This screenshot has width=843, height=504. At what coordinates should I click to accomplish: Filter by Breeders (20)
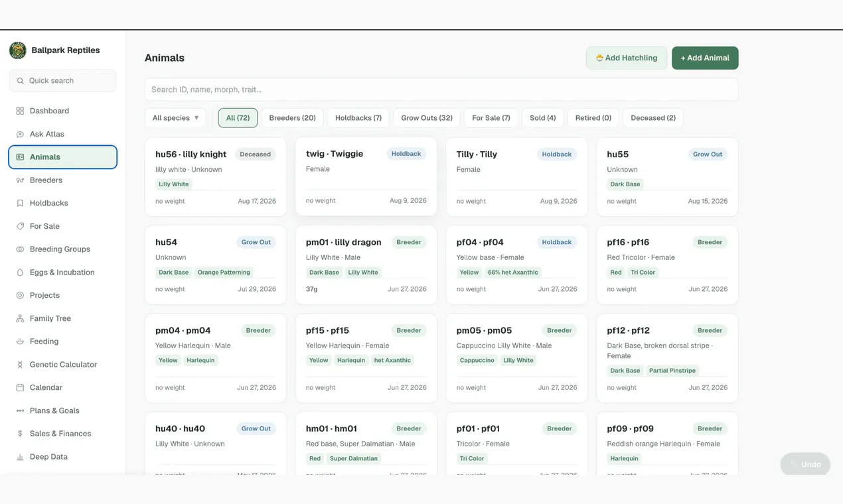pyautogui.click(x=292, y=118)
